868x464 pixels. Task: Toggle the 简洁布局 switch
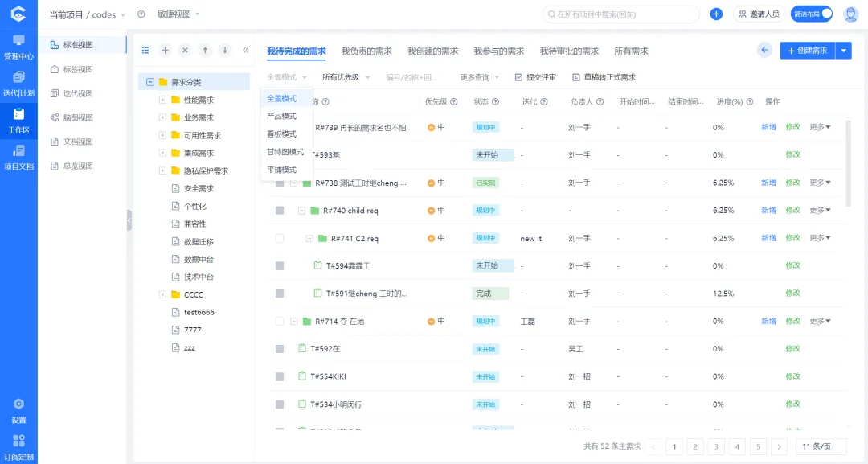coord(812,14)
